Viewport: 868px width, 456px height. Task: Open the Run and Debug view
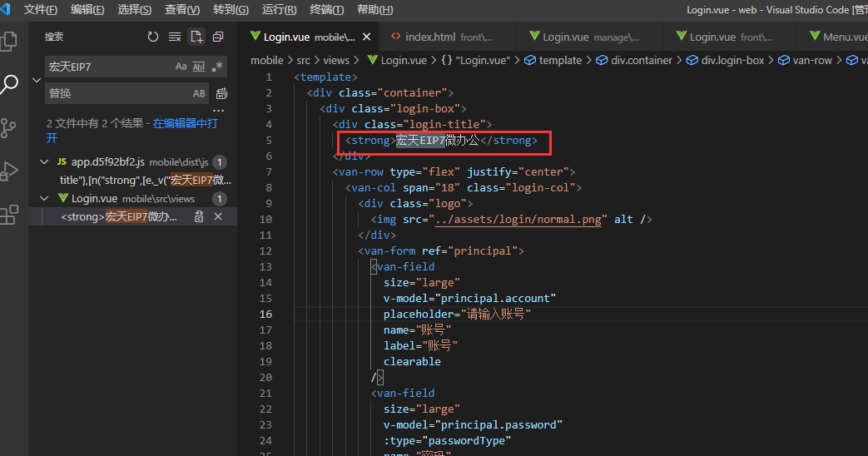tap(10, 171)
